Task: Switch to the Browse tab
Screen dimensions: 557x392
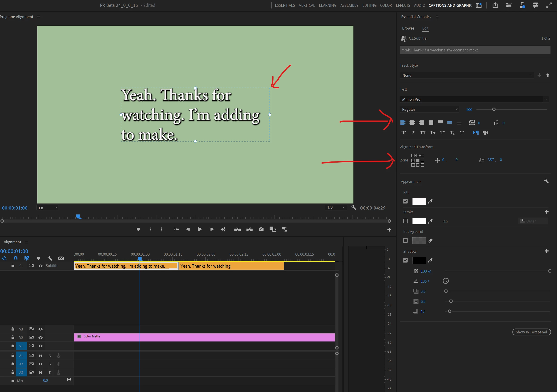Action: coord(408,28)
